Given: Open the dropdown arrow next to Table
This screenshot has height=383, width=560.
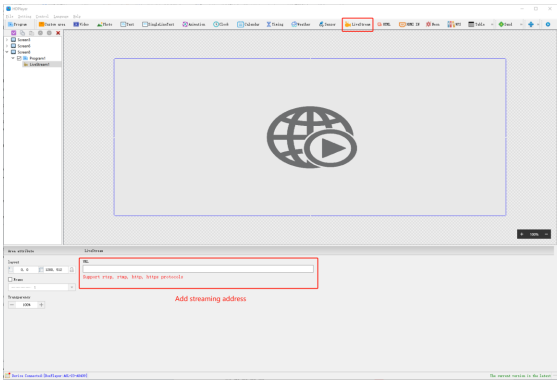Looking at the screenshot, I should (492, 24).
